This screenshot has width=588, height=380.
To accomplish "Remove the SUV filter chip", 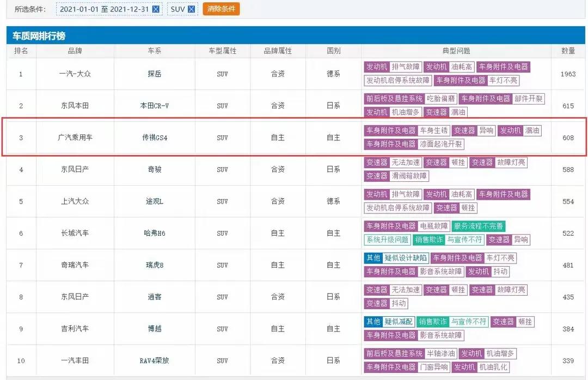I will point(191,9).
